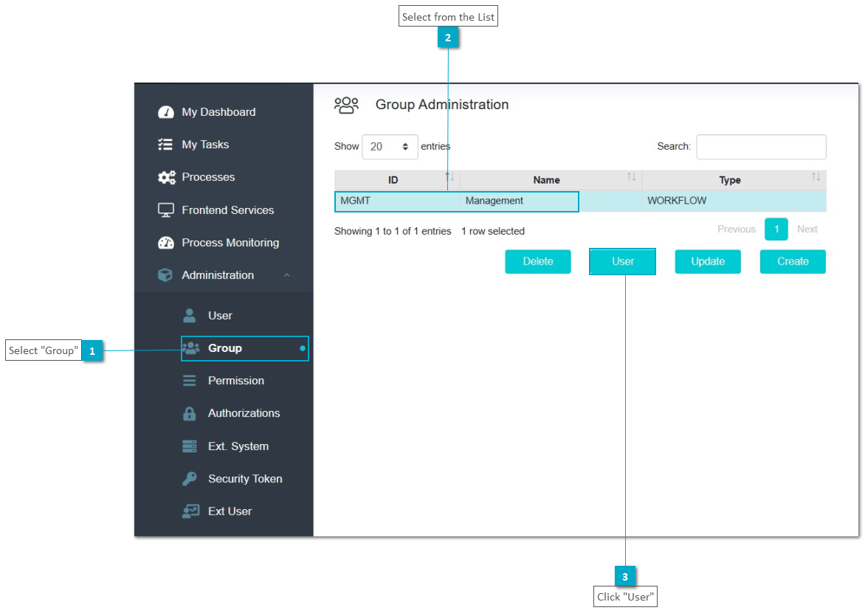Click the Group people icon in sidebar

point(191,348)
